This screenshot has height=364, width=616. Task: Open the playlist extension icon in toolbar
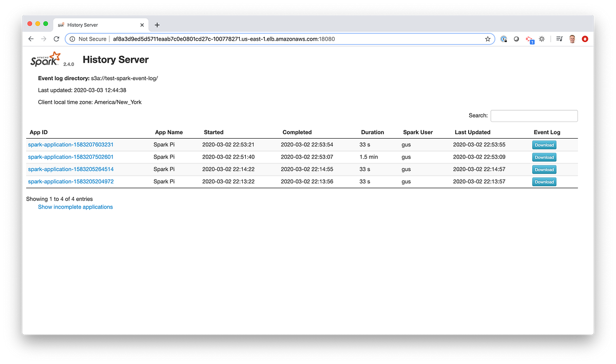pyautogui.click(x=559, y=39)
